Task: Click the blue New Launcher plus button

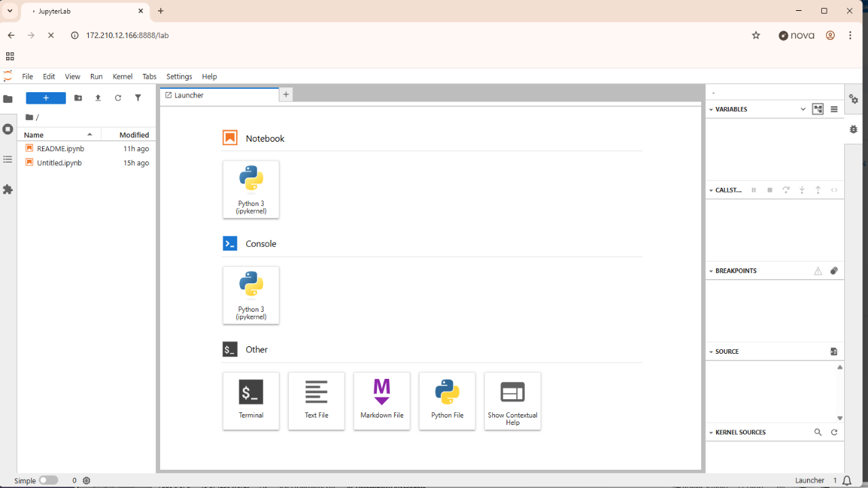Action: pos(45,98)
